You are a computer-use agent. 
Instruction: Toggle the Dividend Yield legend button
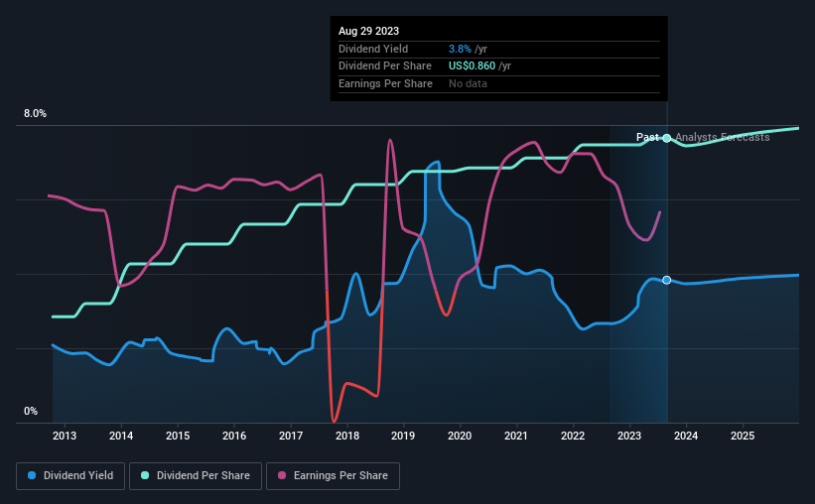pyautogui.click(x=70, y=476)
